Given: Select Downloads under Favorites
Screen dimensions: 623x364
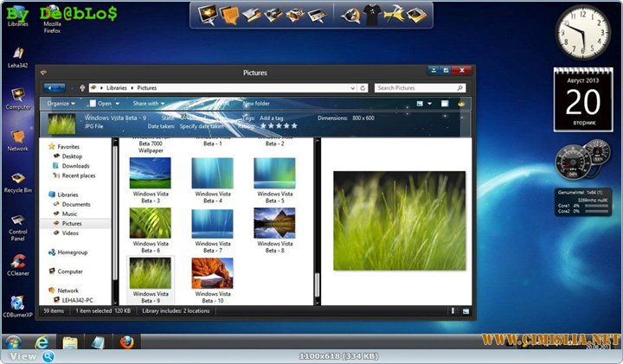Looking at the screenshot, I should (x=75, y=166).
